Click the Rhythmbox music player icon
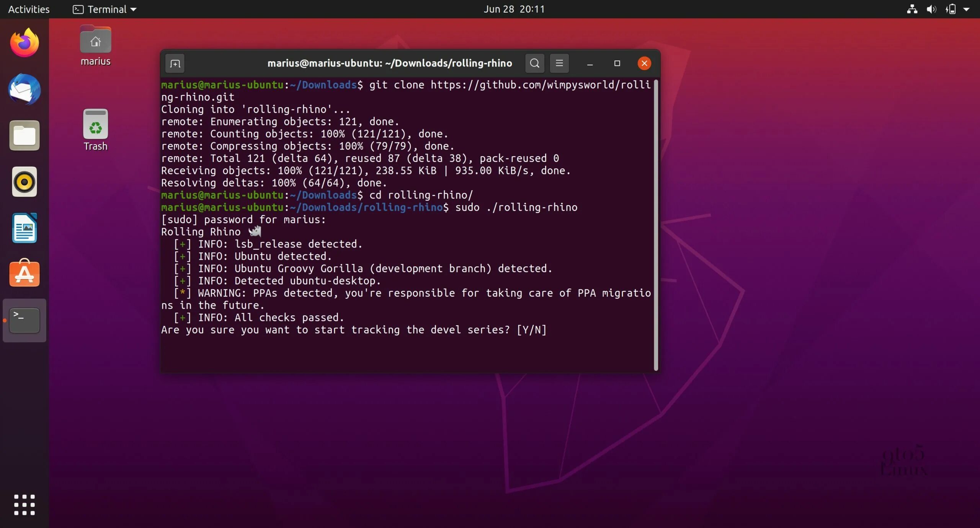 24,181
